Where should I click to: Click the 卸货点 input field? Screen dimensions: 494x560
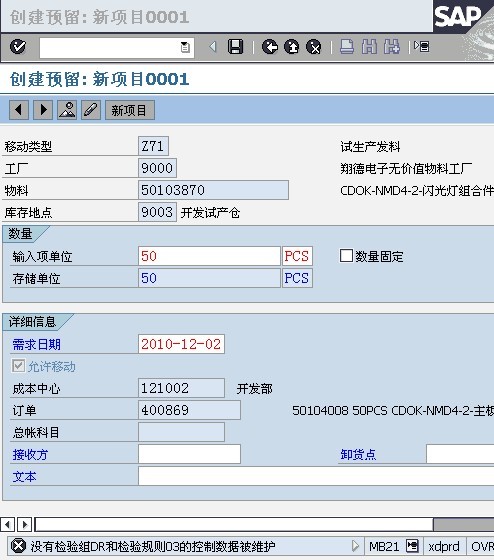tap(460, 454)
